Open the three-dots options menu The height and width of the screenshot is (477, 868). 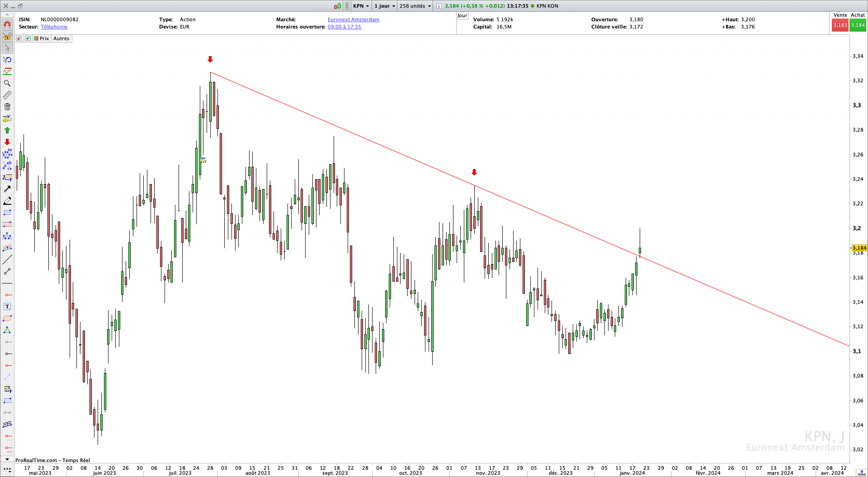click(x=7, y=470)
